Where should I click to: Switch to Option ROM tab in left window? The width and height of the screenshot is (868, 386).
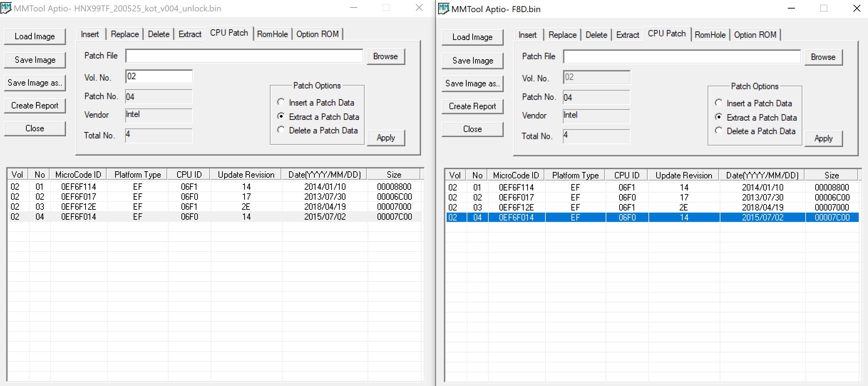pyautogui.click(x=317, y=34)
